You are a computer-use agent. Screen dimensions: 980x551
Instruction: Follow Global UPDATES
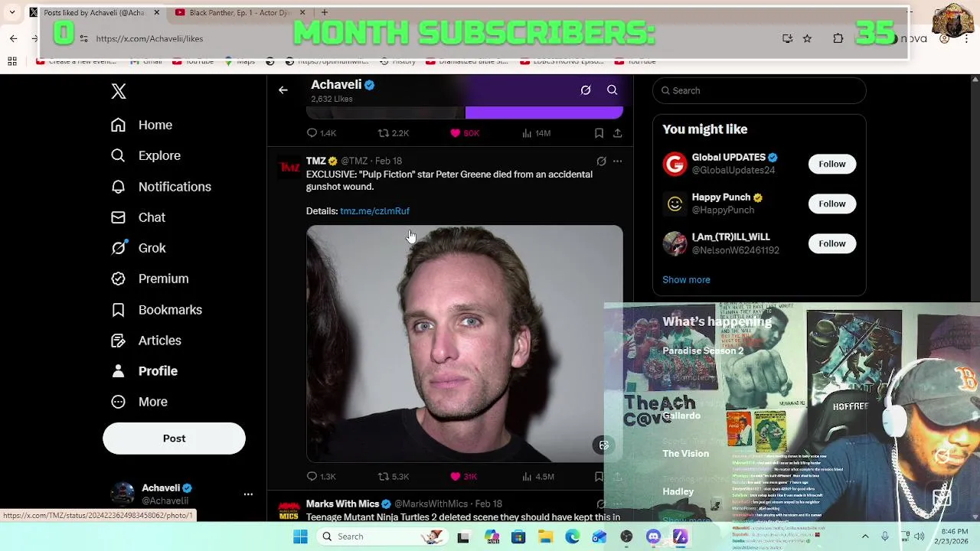[831, 164]
